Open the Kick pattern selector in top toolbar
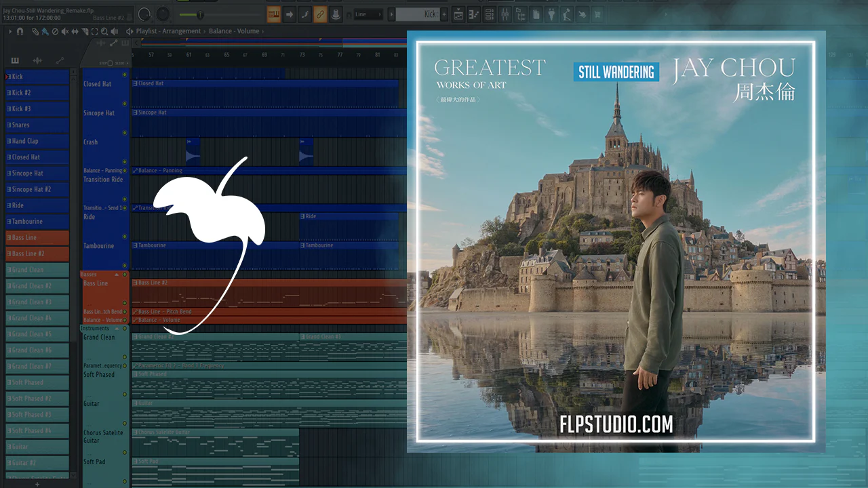 coord(418,14)
